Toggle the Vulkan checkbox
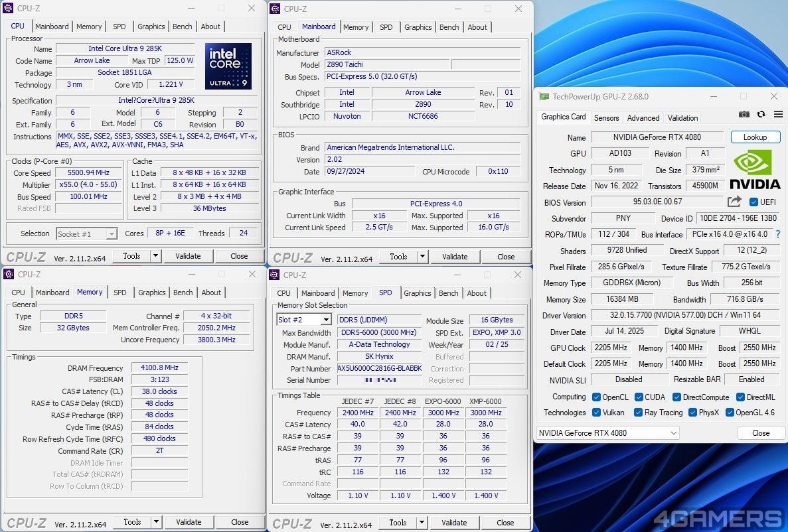The width and height of the screenshot is (788, 532). [597, 413]
